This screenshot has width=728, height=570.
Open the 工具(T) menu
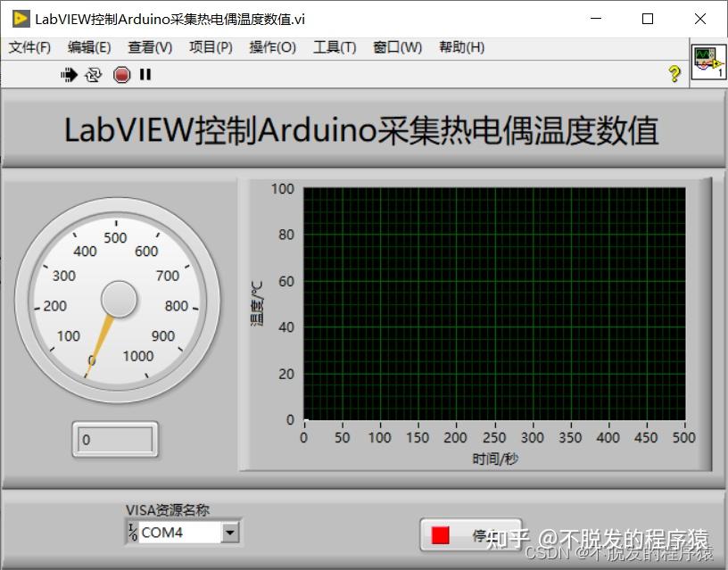pos(334,47)
